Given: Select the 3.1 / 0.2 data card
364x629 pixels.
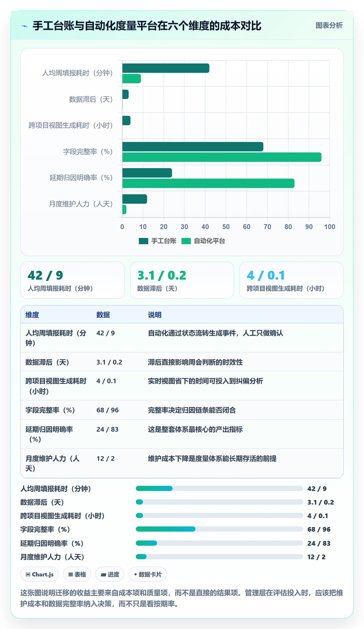Looking at the screenshot, I should (182, 280).
